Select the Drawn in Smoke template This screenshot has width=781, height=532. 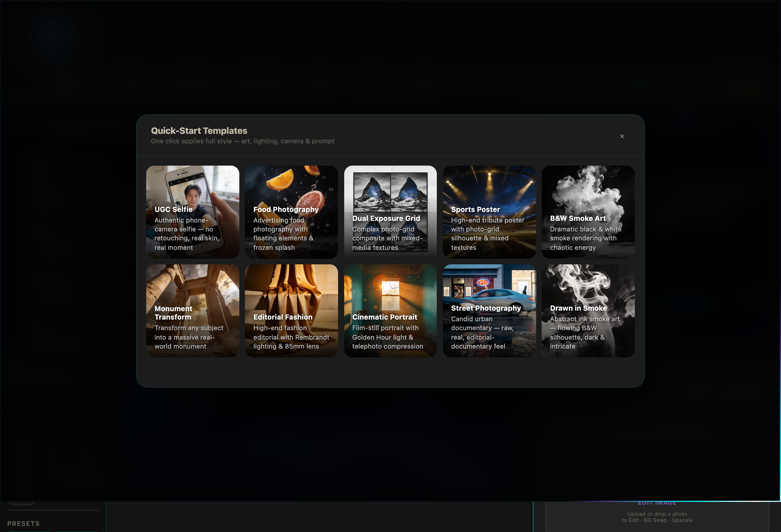point(588,311)
